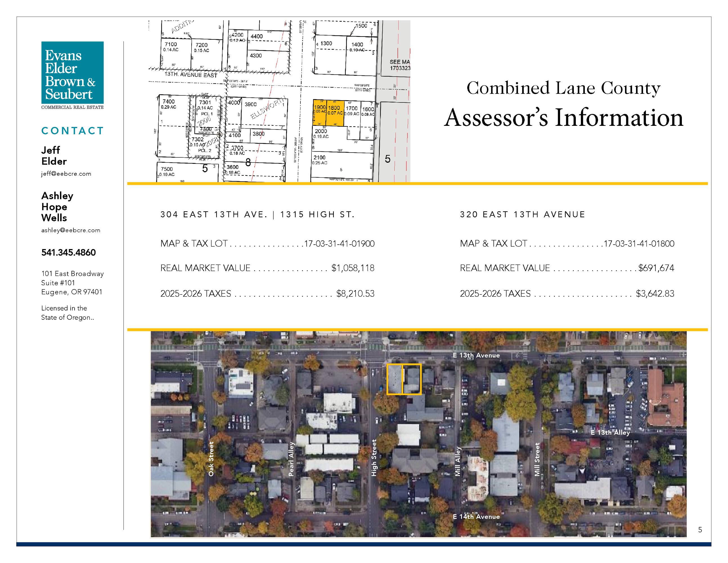Click the $1,058,118 real market value
Image resolution: width=728 pixels, height=563 pixels.
point(353,268)
